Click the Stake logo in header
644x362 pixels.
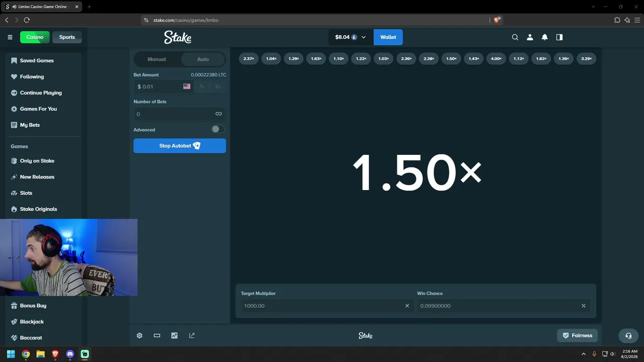tap(178, 37)
